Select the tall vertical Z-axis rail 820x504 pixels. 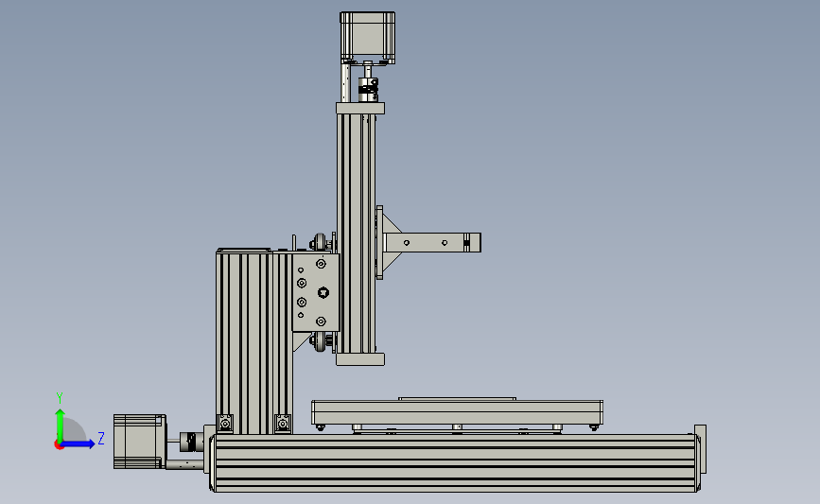click(357, 234)
